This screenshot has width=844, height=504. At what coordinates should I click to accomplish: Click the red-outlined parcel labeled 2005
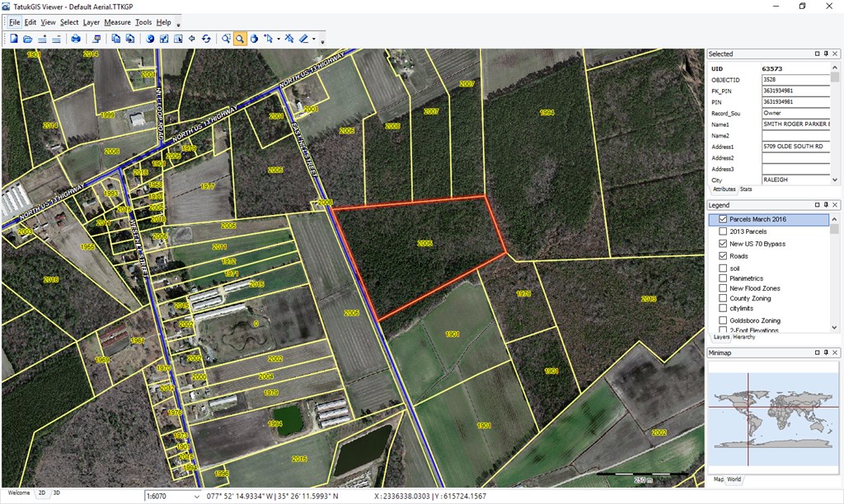click(424, 244)
